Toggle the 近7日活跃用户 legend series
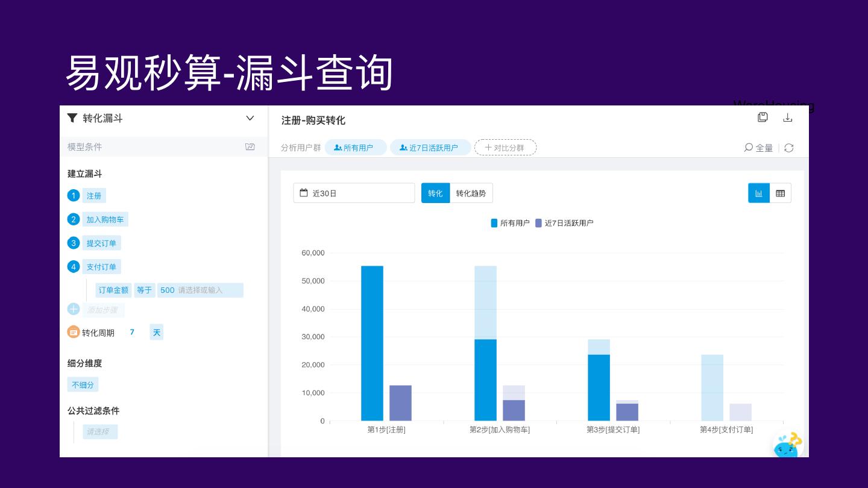Viewport: 868px width, 488px height. pos(564,223)
